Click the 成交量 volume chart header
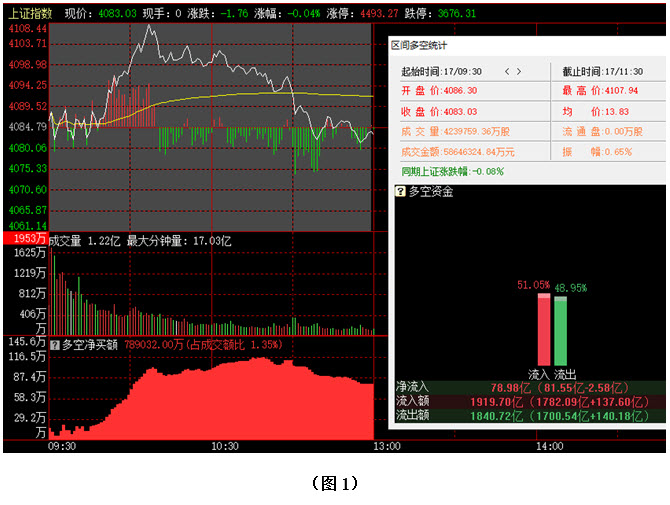670x505 pixels. 140,240
